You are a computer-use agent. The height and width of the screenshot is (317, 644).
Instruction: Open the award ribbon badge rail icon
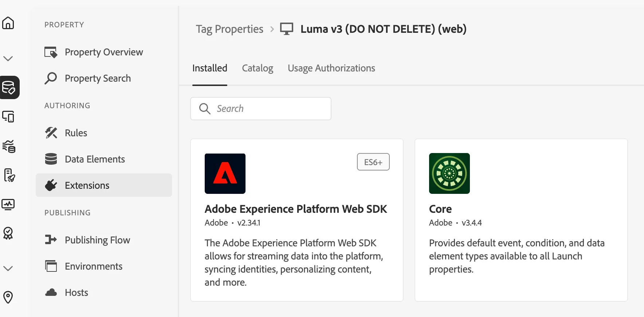tap(8, 233)
